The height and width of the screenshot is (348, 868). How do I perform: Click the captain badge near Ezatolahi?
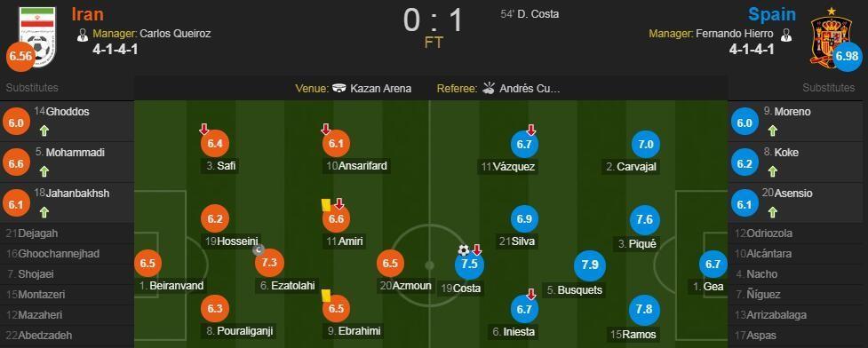pos(258,250)
